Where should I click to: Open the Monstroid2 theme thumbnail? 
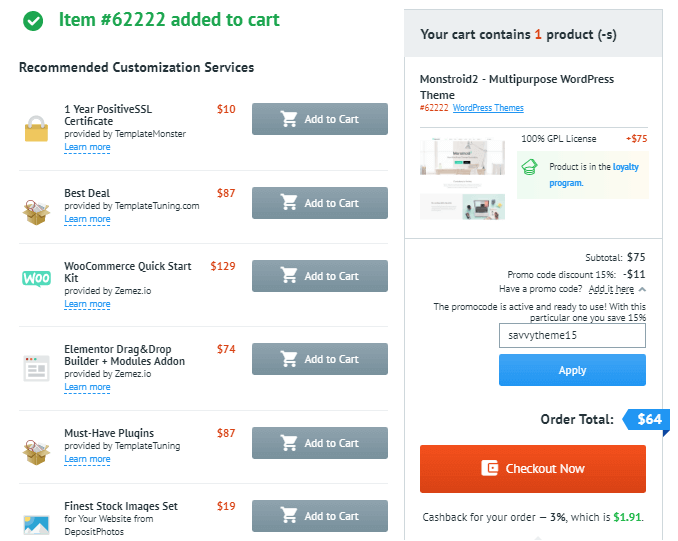tap(462, 179)
